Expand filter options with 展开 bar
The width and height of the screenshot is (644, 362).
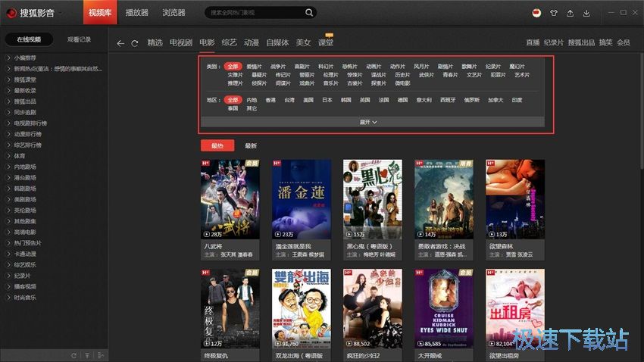pos(373,122)
